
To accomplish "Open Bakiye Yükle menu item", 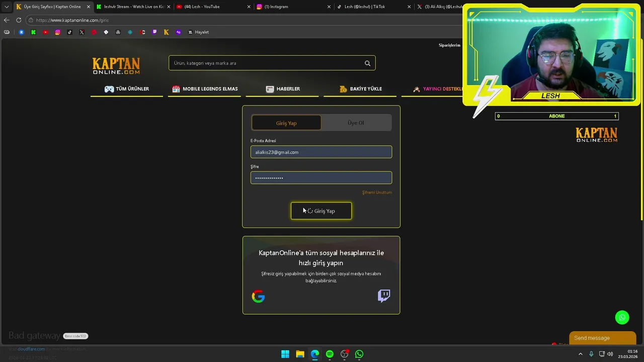I will (360, 89).
